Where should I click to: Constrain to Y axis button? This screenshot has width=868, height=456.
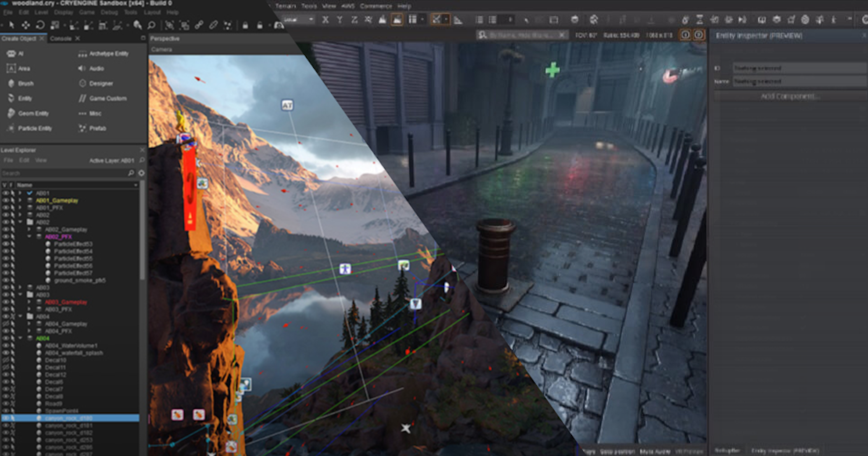click(x=340, y=20)
